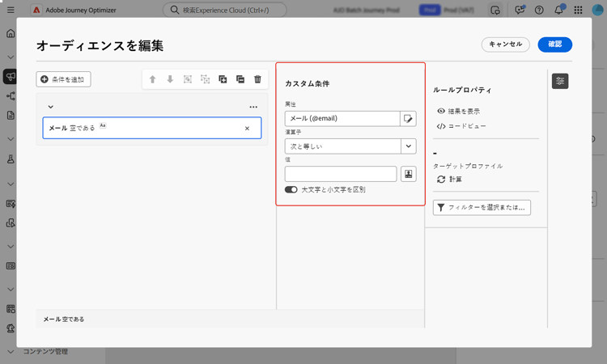607x364 pixels.
Task: Open the hamburger navigation menu
Action: pyautogui.click(x=11, y=10)
